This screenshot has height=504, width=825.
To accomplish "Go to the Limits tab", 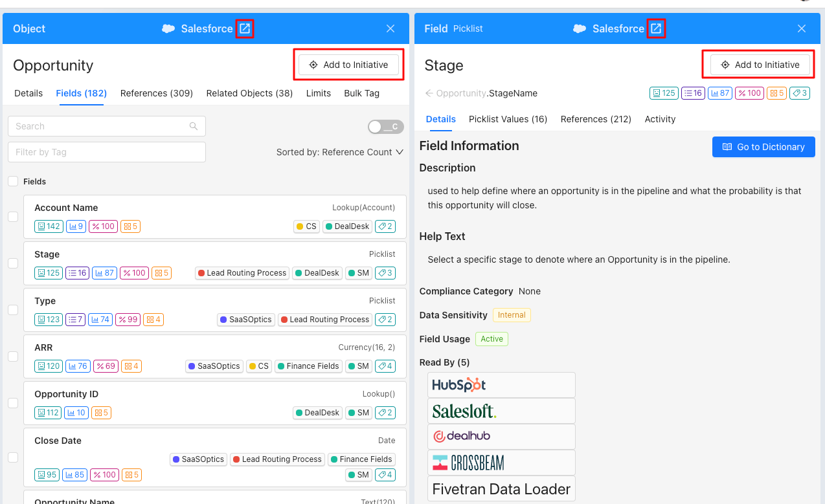I will 319,93.
